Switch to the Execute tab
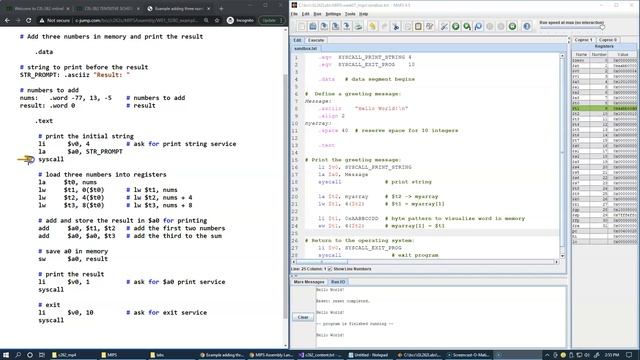 316,40
